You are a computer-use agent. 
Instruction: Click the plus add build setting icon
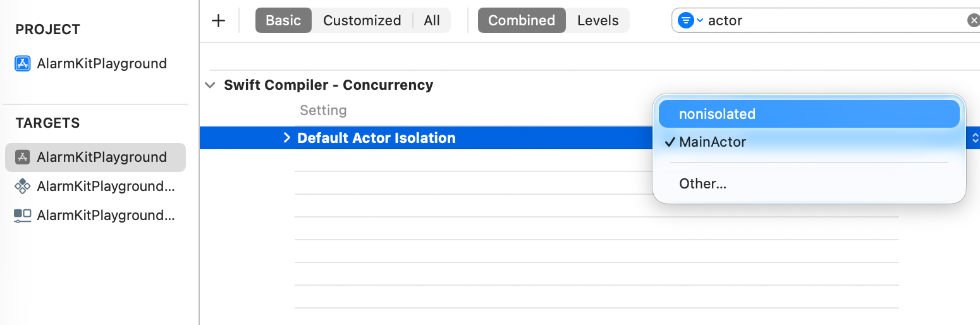218,20
